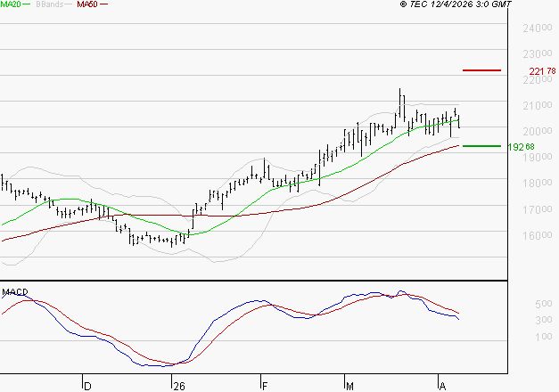Click the 192.68 support value
559x392 pixels.
tap(522, 147)
